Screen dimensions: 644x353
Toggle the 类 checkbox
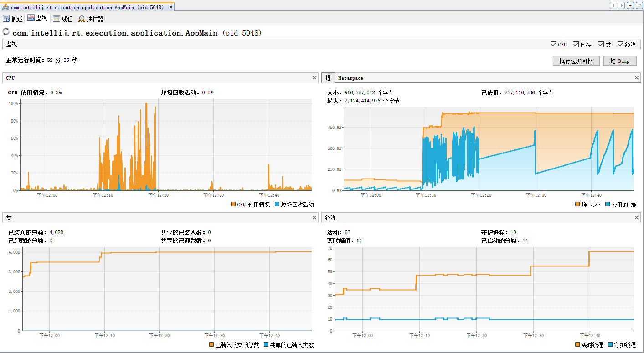[601, 44]
